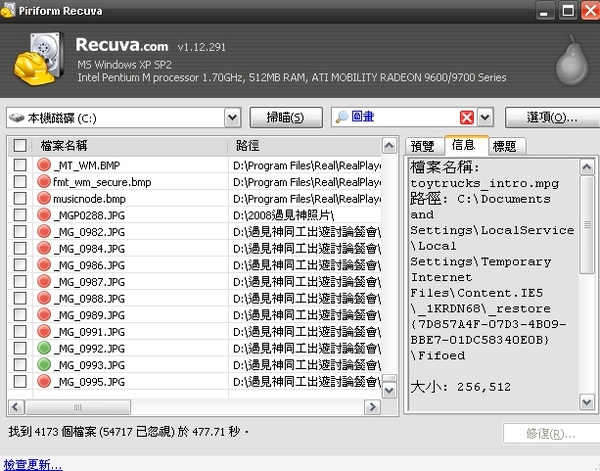Screen dimensions: 600x471
Task: Click the file list scroll-right arrow
Action: click(372, 407)
